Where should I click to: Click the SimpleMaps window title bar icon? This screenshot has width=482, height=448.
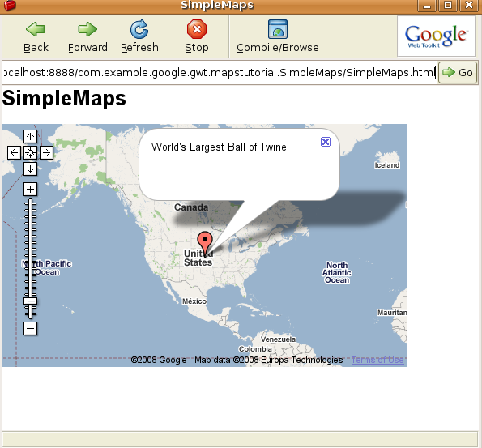(9, 5)
